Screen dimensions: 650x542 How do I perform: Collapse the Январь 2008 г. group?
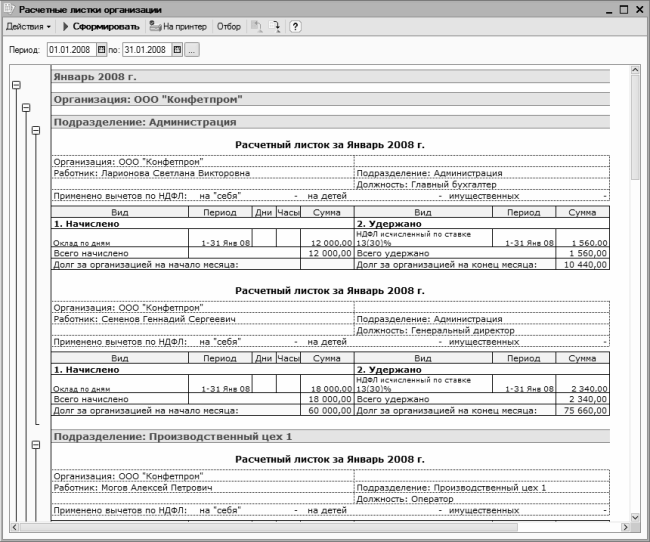15,87
